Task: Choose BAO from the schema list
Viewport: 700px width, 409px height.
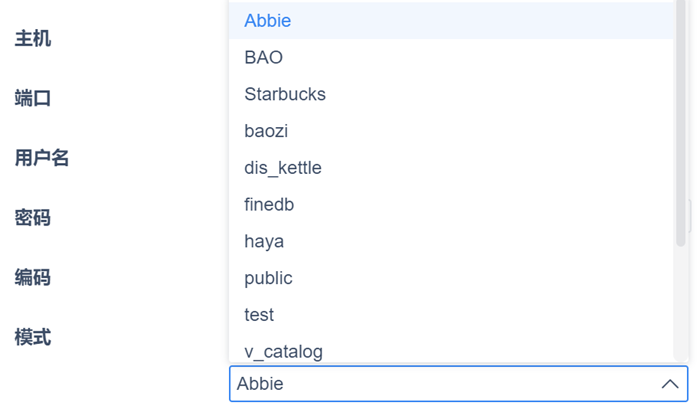Action: pos(264,58)
